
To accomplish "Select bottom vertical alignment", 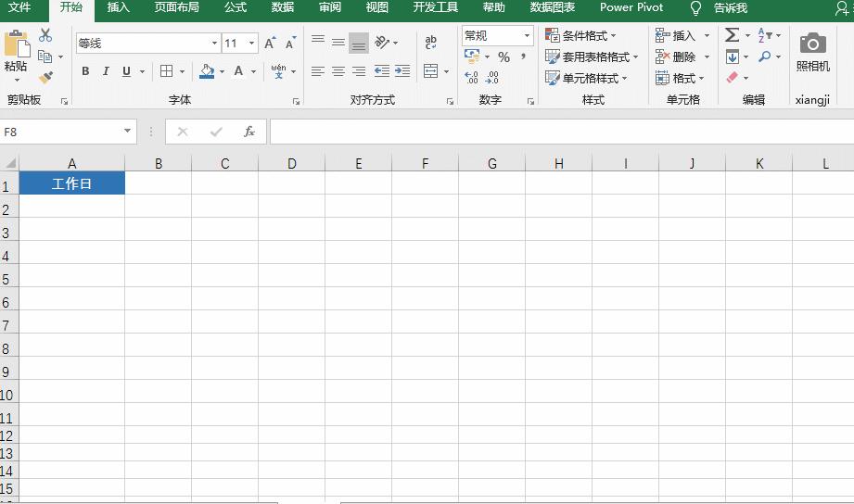I will (x=358, y=43).
